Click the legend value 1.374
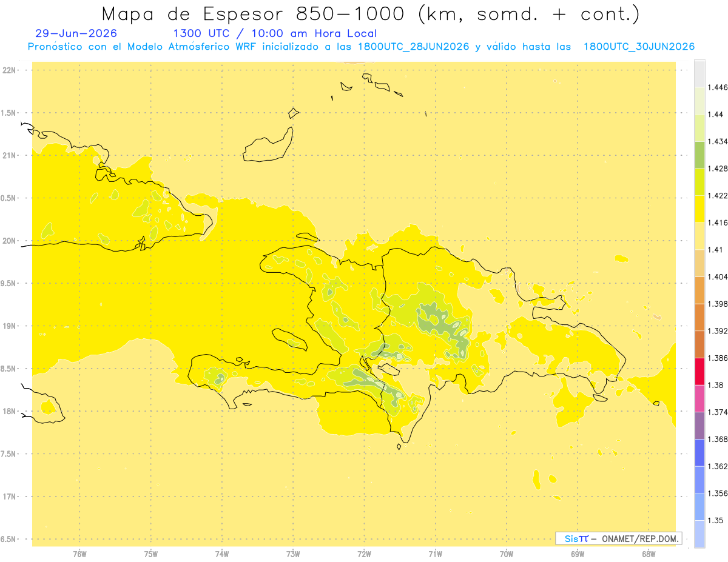The height and width of the screenshot is (562, 728). 717,412
